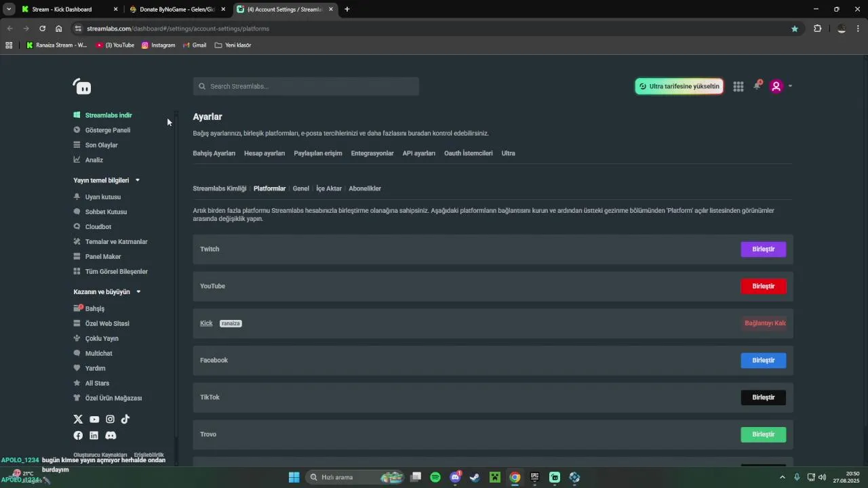868x488 pixels.
Task: Click Birleştir for Trovo
Action: point(764,434)
